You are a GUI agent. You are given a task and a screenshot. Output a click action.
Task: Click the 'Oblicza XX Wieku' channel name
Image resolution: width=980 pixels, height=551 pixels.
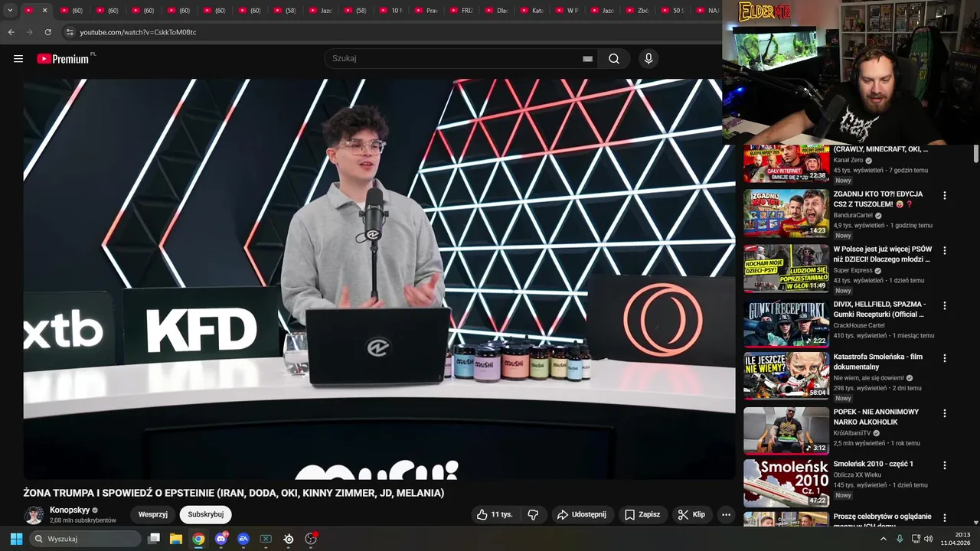pyautogui.click(x=859, y=475)
